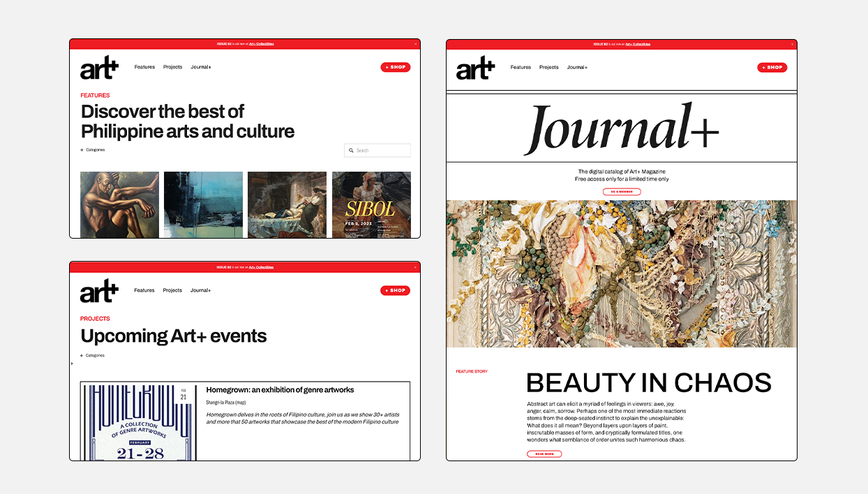Click + SHOP button on Journal+ page
Image resolution: width=868 pixels, height=494 pixels.
pyautogui.click(x=772, y=68)
